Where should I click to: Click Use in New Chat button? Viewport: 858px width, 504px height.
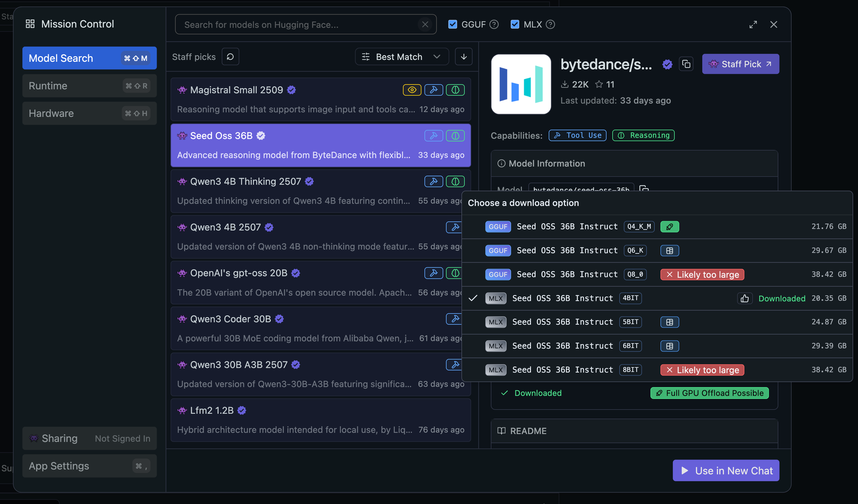tap(726, 471)
